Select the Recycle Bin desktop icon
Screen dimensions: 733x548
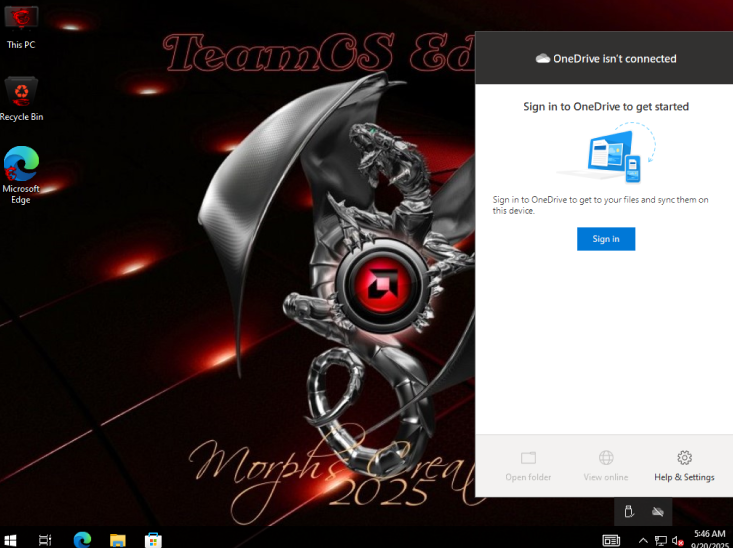(22, 99)
